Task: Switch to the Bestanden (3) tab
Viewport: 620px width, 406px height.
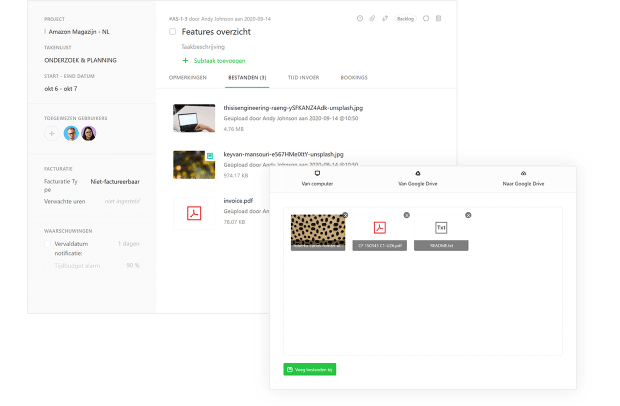Action: [247, 77]
